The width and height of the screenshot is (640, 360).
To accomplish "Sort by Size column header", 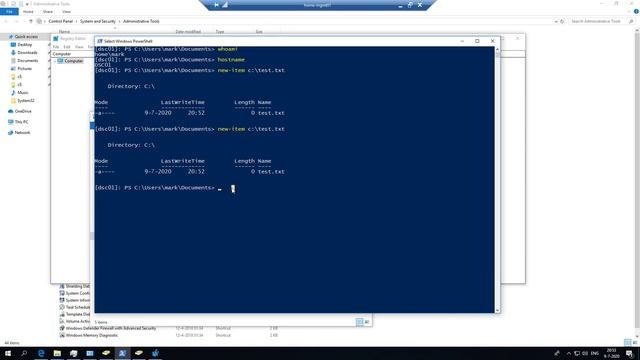I will tap(259, 31).
